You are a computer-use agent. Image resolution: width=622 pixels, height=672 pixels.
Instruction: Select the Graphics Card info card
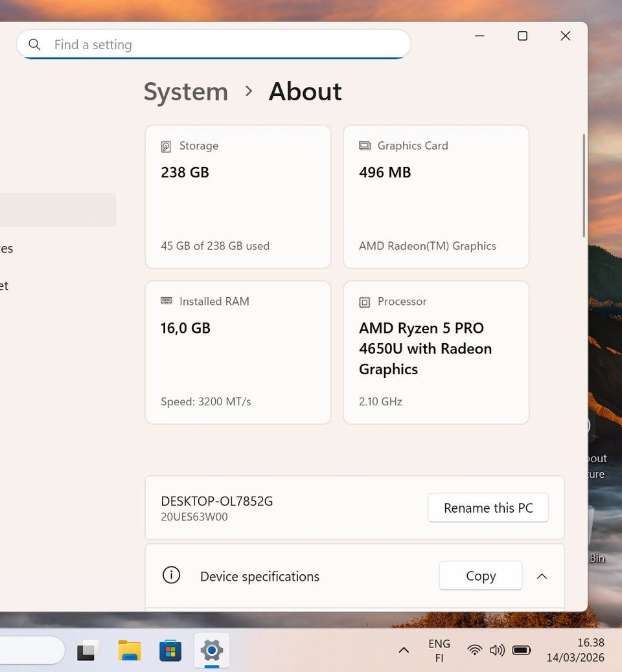[x=436, y=197]
